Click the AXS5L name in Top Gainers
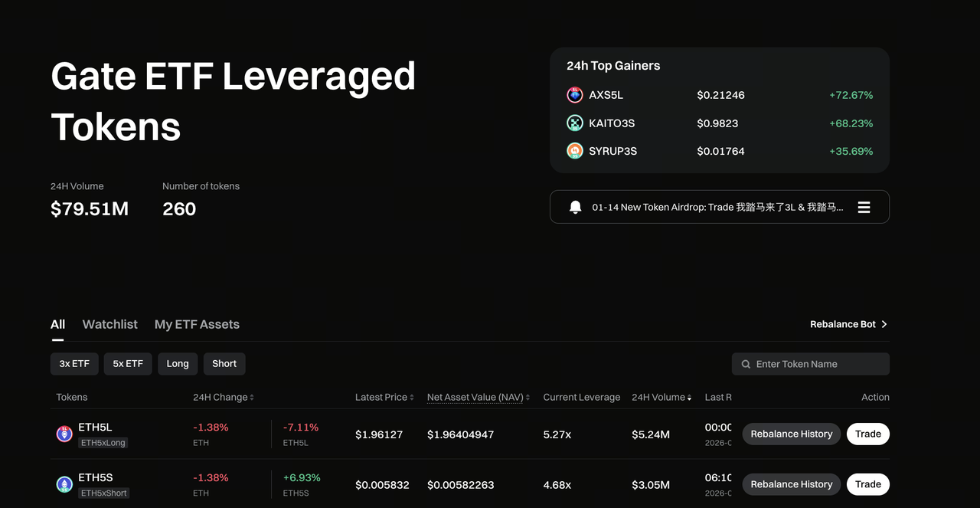Viewport: 980px width, 508px height. point(606,95)
